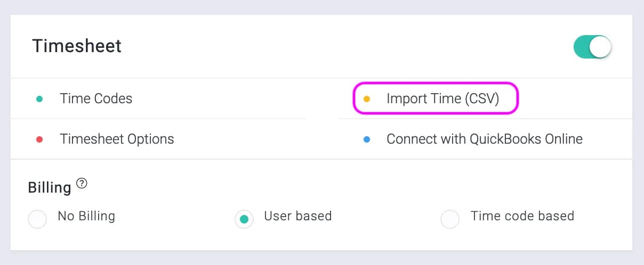The image size is (644, 265).
Task: Click the blue dot beside QuickBooks Online
Action: click(366, 140)
